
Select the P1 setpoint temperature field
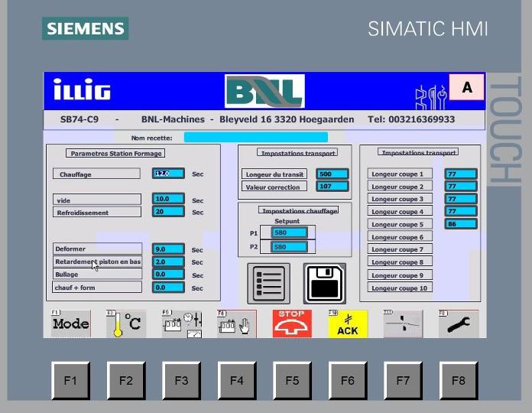290,233
